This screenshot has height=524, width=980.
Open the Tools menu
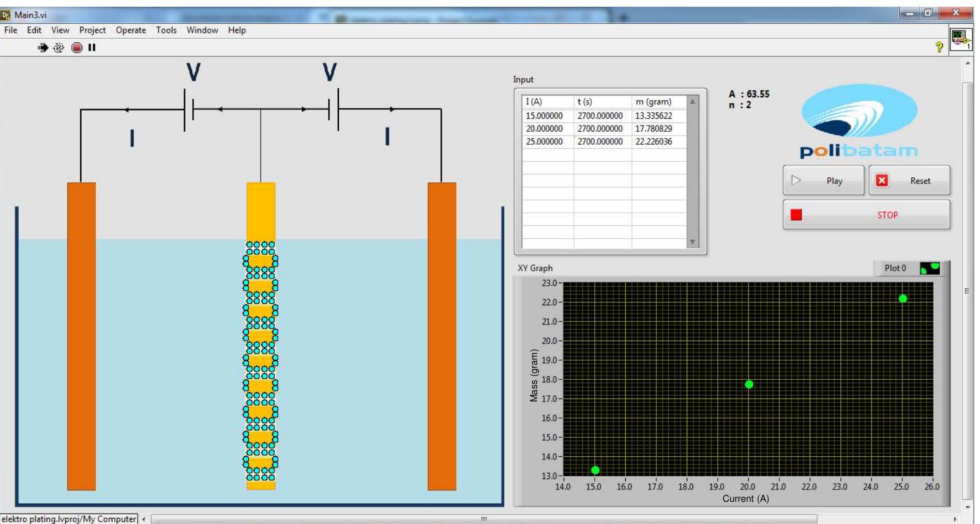tap(166, 30)
